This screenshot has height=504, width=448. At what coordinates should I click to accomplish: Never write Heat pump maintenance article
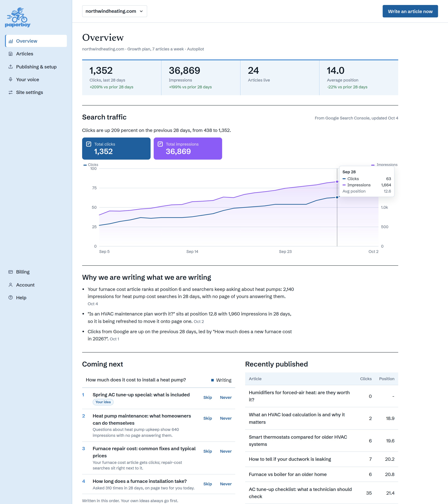point(226,418)
